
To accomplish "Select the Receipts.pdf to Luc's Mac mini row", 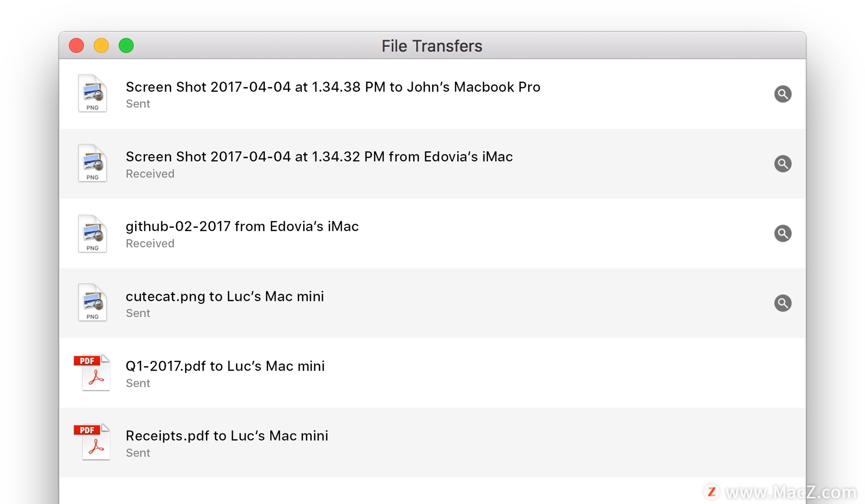I will pos(432,443).
